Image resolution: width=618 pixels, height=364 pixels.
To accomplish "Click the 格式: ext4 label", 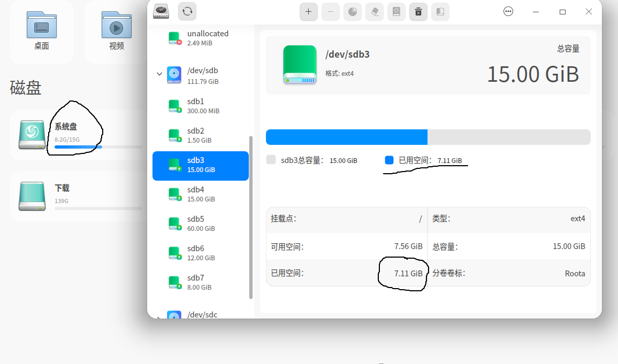I will coord(339,74).
